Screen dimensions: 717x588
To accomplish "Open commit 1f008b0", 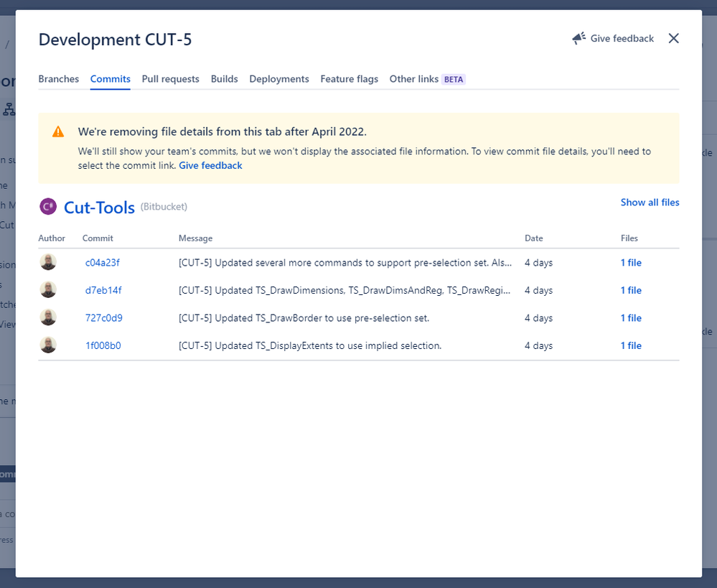I will pos(103,346).
